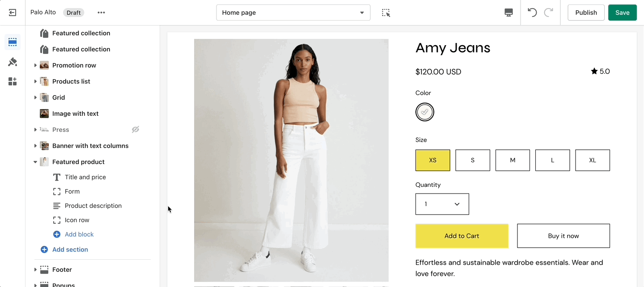
Task: Toggle the inspector selection tool
Action: tap(386, 13)
